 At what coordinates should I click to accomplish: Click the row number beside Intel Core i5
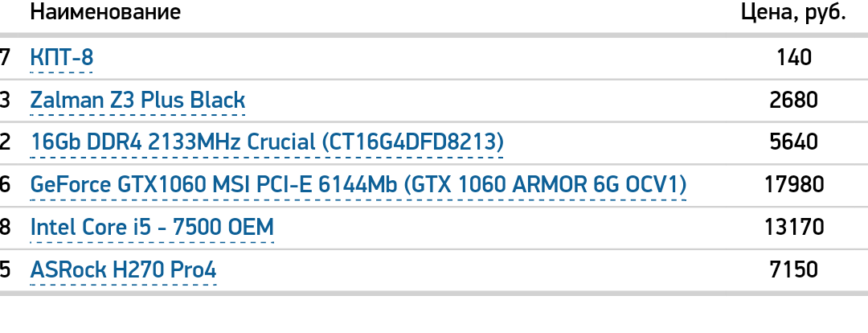[x=6, y=227]
